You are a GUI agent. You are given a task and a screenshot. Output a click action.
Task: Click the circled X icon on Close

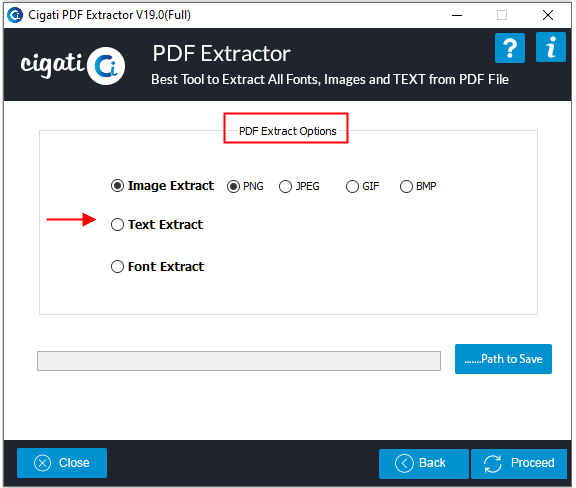[x=43, y=463]
